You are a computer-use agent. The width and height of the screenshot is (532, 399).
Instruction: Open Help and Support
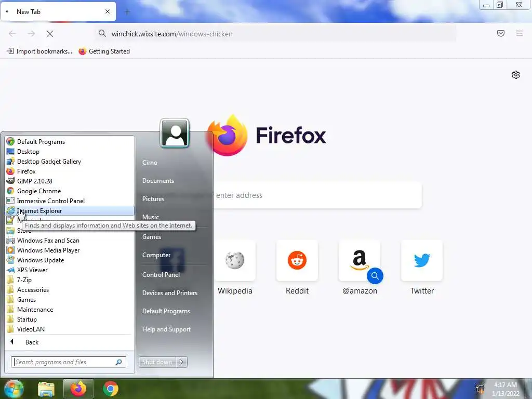click(166, 329)
